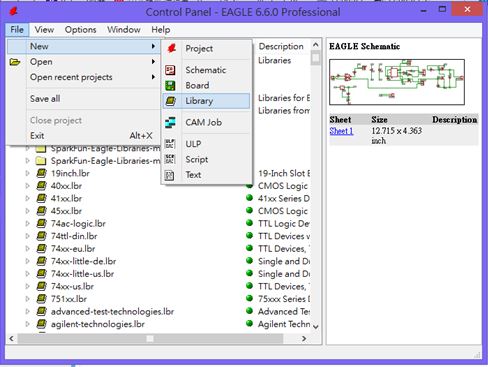
Task: Open the Options menu
Action: [80, 30]
